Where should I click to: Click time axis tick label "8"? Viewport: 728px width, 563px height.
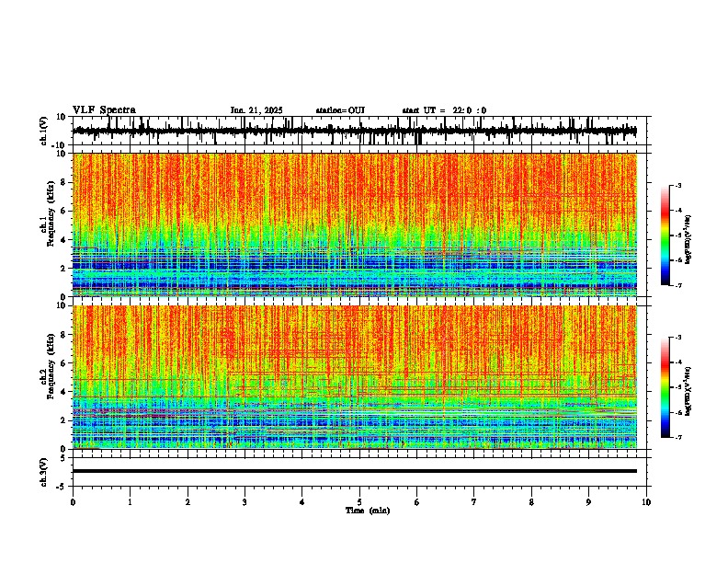[531, 502]
